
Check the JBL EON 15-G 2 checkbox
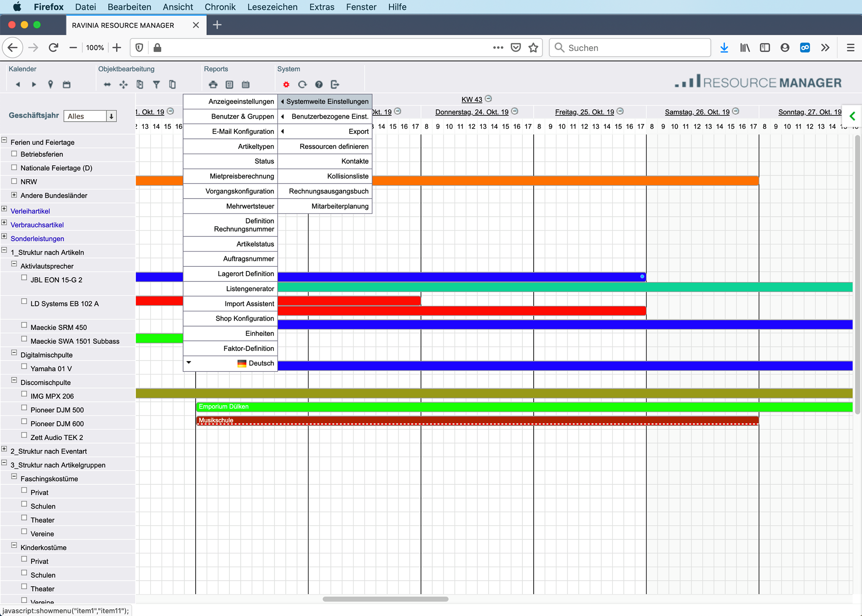coord(24,278)
